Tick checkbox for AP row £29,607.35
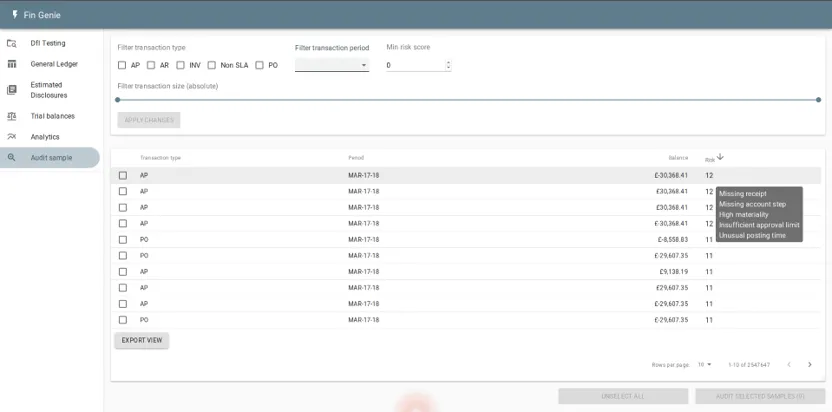 click(123, 288)
